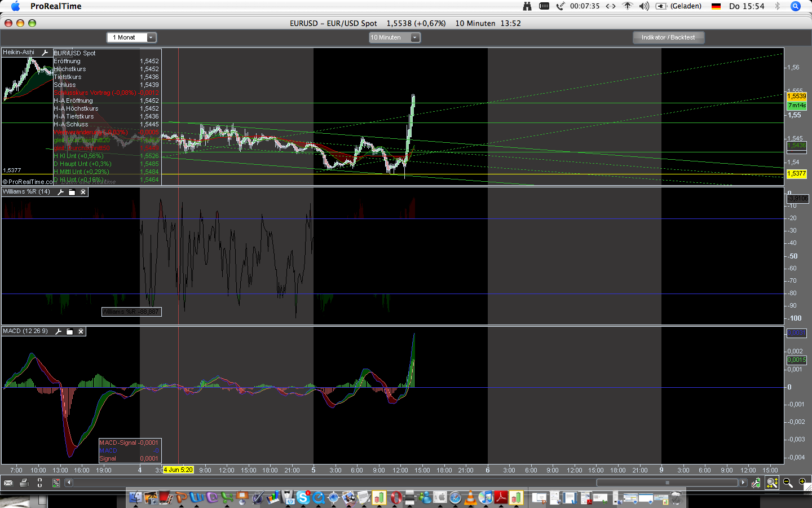The height and width of the screenshot is (508, 812).
Task: Open the Heikin-Ashi price settings wrench
Action: (45, 52)
